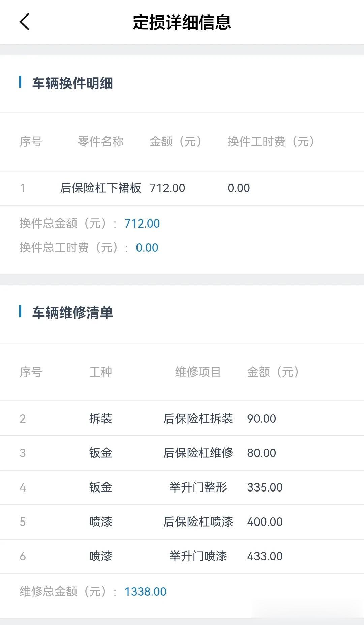
Task: Select the 举升门整形 repair row
Action: click(182, 487)
